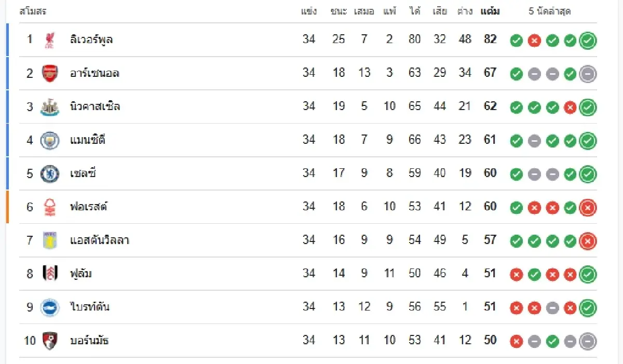Click the Nottingham Forest crest icon
The image size is (623, 364).
tap(50, 207)
